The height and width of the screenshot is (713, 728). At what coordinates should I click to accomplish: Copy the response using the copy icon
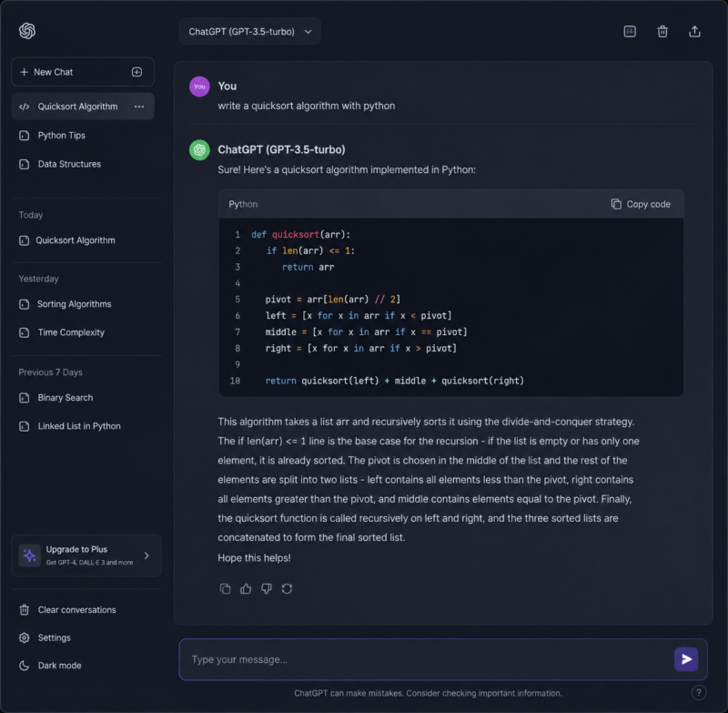225,589
